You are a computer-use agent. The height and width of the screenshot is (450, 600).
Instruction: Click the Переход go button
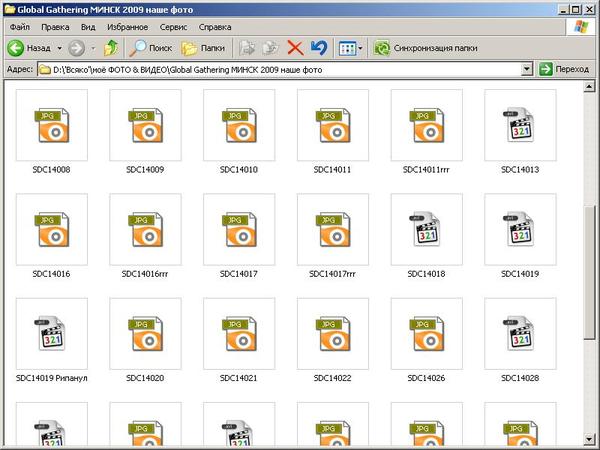pyautogui.click(x=564, y=69)
